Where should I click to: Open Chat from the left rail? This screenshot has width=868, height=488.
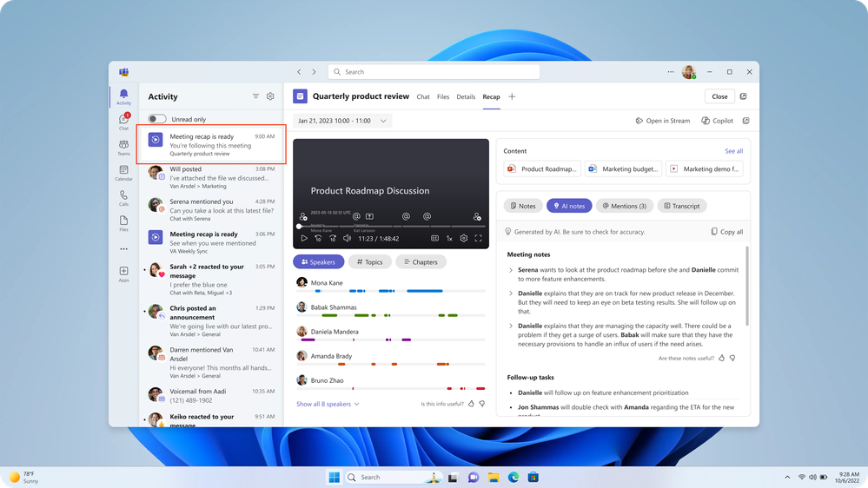click(x=123, y=122)
